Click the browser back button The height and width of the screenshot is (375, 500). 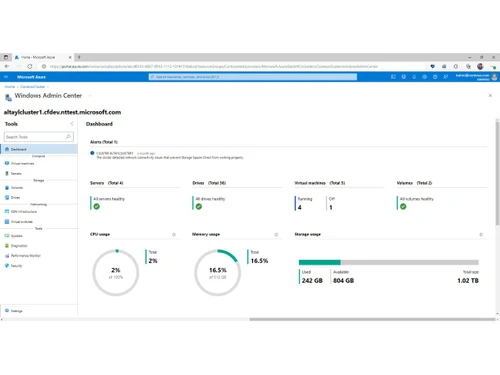7,66
